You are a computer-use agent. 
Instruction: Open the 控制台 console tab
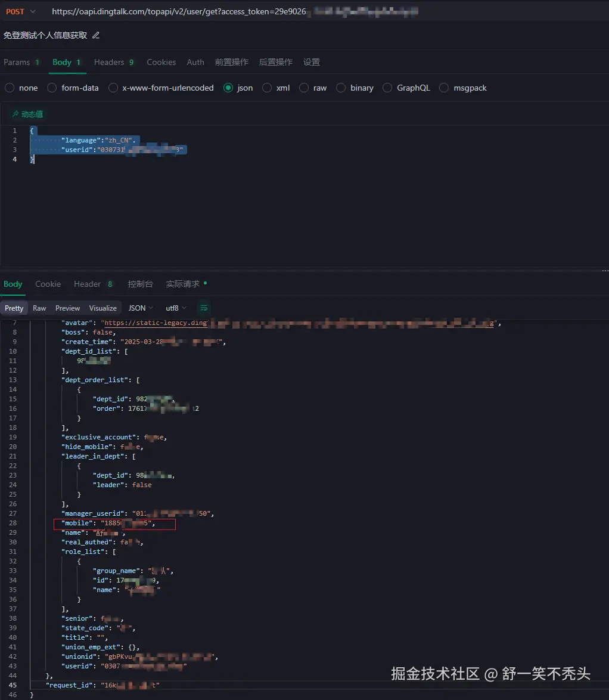[x=140, y=284]
